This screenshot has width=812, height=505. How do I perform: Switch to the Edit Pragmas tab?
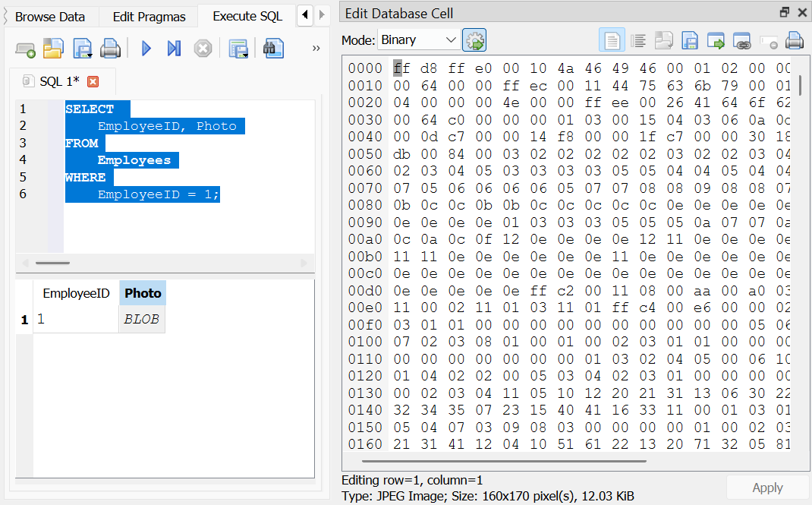pos(149,17)
